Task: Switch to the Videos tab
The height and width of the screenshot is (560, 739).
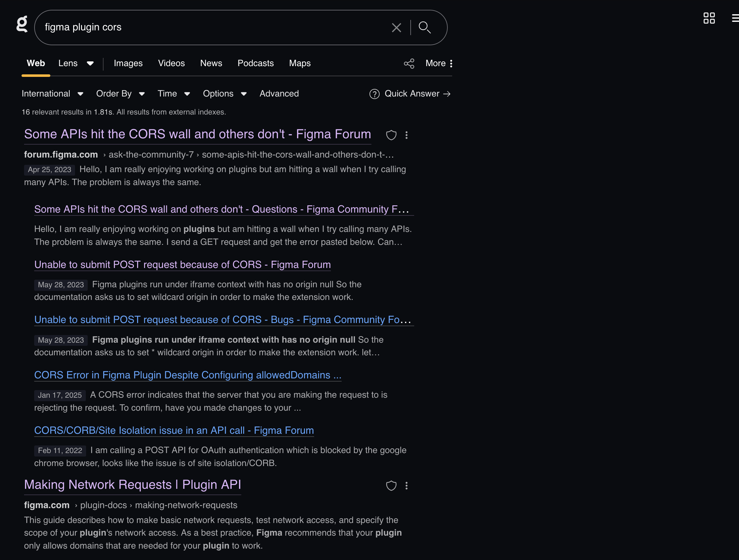Action: [x=171, y=64]
